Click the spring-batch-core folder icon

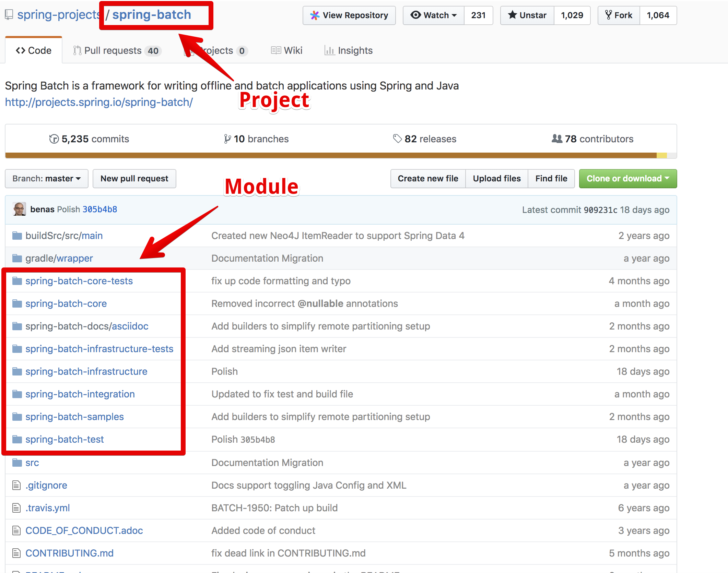coord(17,303)
